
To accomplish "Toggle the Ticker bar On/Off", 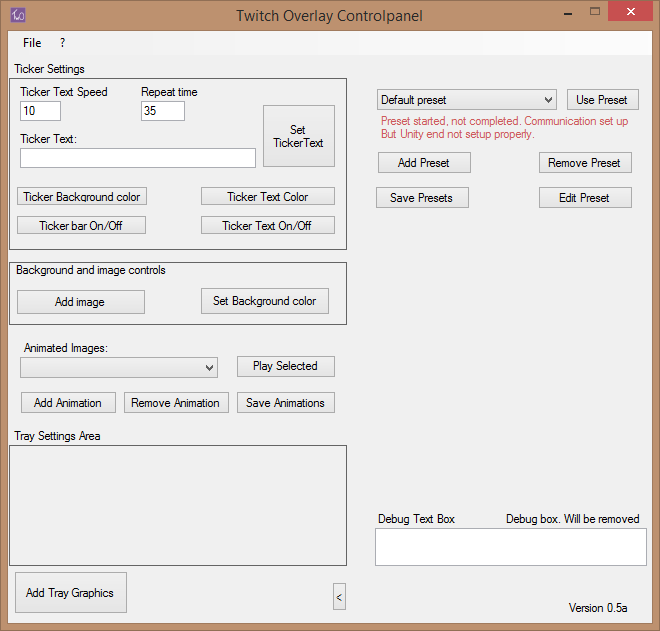I will point(82,226).
